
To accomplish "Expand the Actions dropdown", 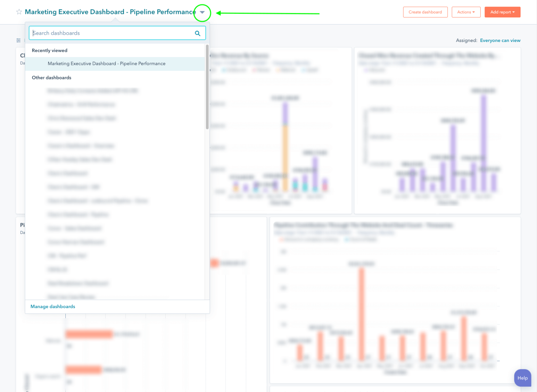I will click(x=466, y=12).
